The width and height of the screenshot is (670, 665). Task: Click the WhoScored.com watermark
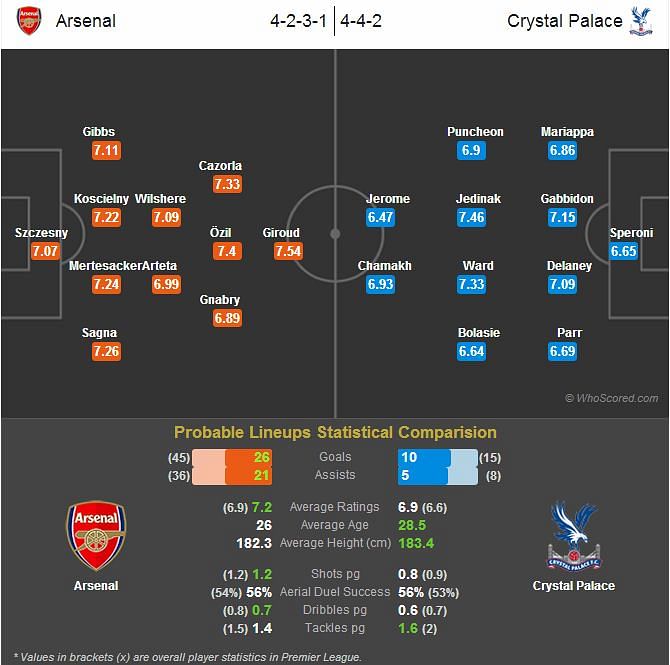(x=611, y=398)
